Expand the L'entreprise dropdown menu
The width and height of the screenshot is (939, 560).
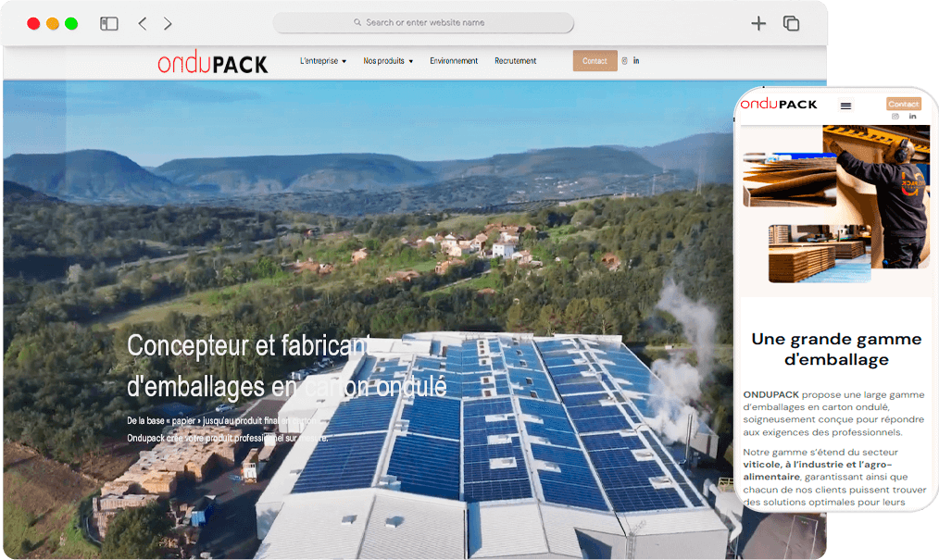tap(322, 61)
